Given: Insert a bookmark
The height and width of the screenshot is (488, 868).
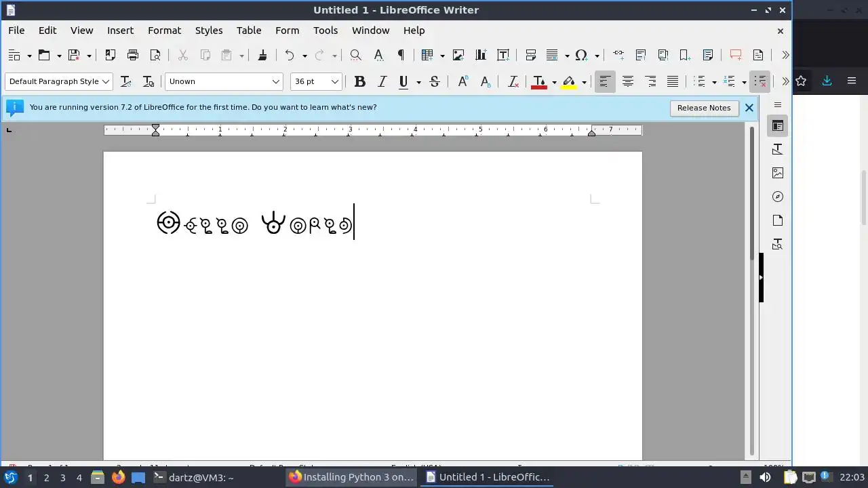Looking at the screenshot, I should tap(686, 55).
